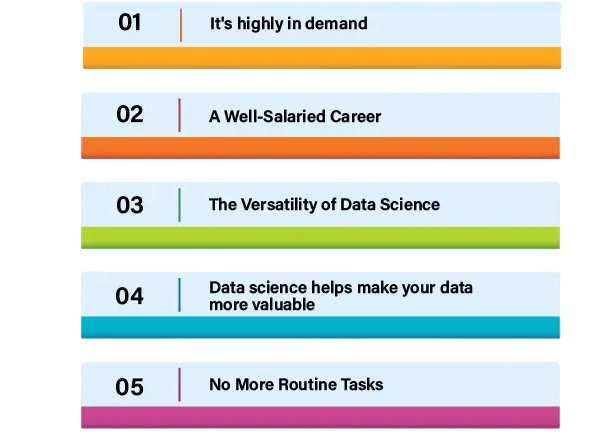Select "The Versatility of Data Science" text

[x=324, y=205]
